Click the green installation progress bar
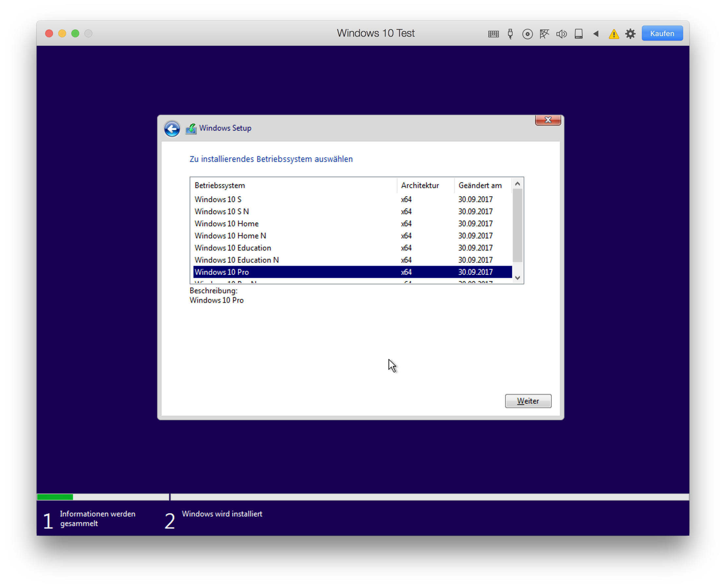Screen dimensions: 726x588 click(x=55, y=497)
